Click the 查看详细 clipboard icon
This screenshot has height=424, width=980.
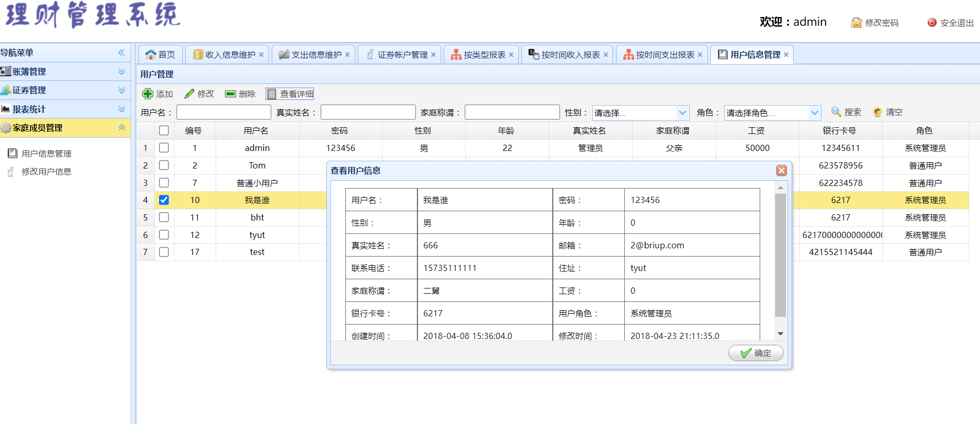(x=272, y=94)
